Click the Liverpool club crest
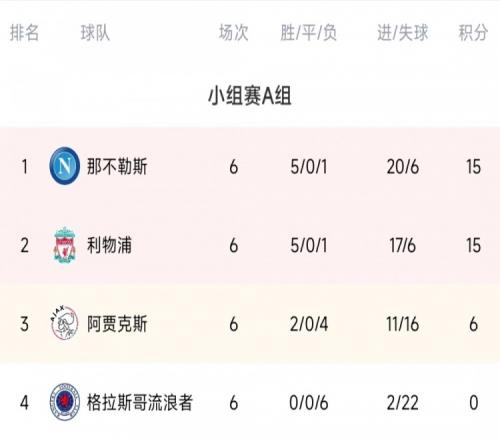500x440 pixels. [64, 245]
